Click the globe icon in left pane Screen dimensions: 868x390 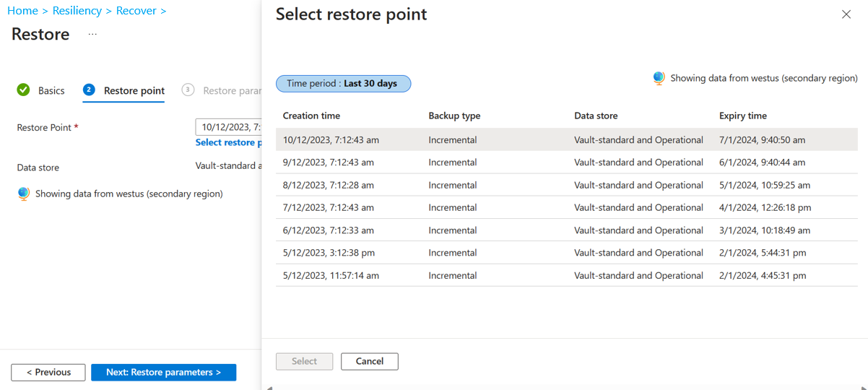point(24,194)
